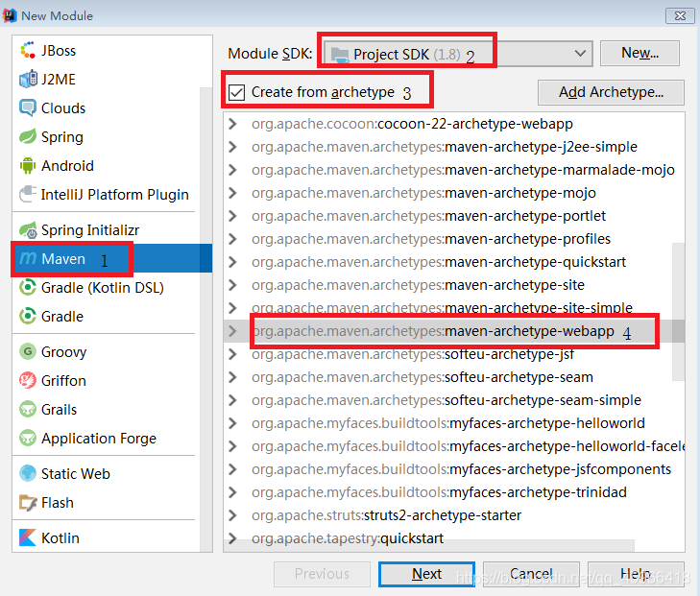Click the Gradle (Kotlin DSL) icon
700x596 pixels.
point(28,287)
